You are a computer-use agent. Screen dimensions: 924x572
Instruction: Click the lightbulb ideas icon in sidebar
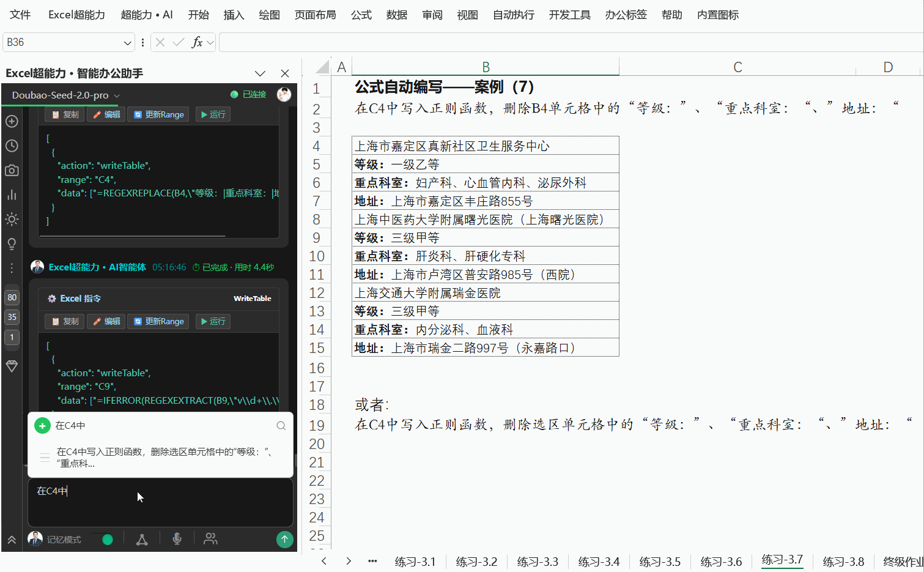click(12, 243)
